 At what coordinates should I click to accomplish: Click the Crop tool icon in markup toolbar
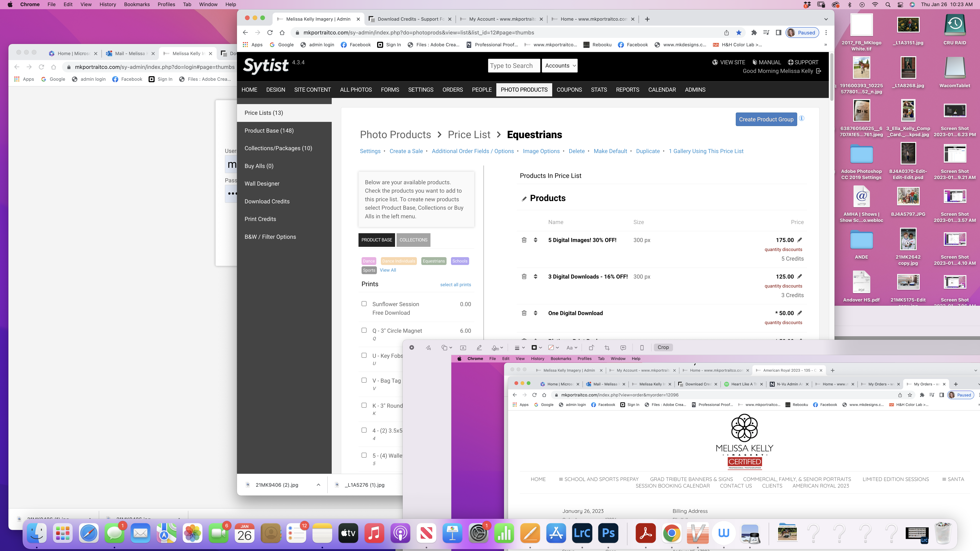(607, 348)
